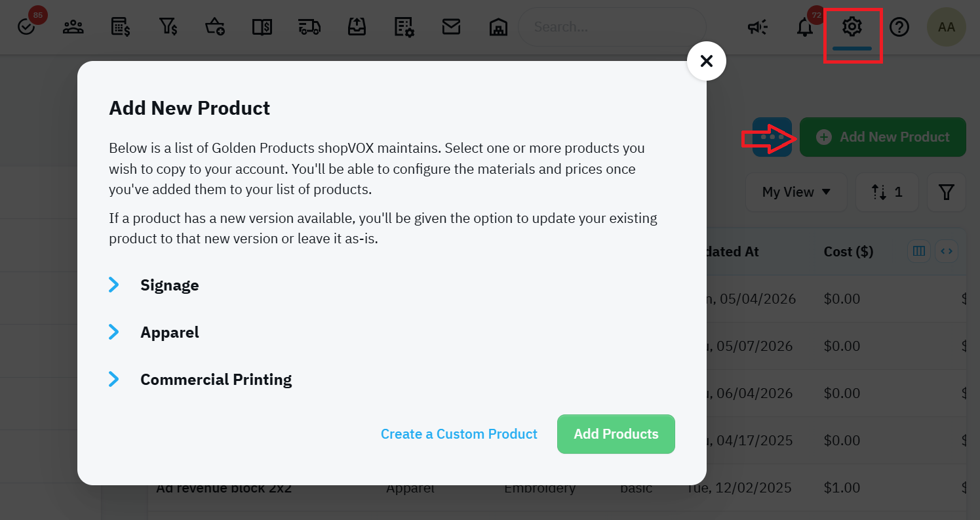Viewport: 980px width, 520px height.
Task: Open the tasks checkmark icon with badge
Action: [27, 26]
